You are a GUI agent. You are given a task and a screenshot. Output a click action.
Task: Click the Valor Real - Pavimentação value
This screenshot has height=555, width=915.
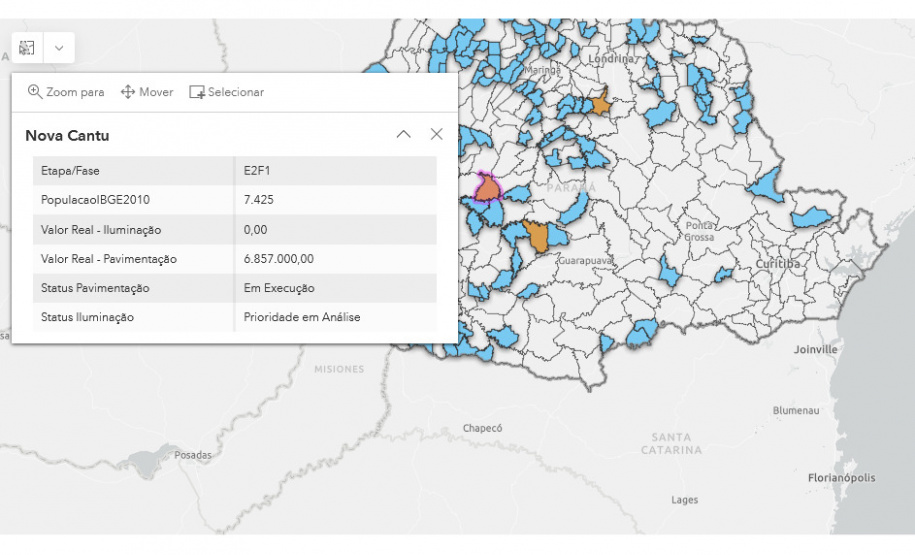(x=279, y=259)
